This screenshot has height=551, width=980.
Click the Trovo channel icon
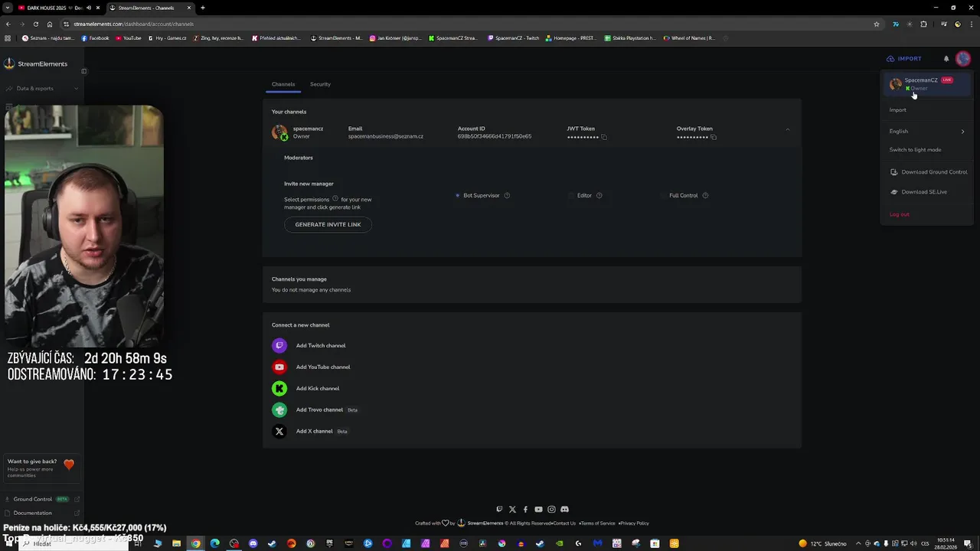pyautogui.click(x=279, y=409)
